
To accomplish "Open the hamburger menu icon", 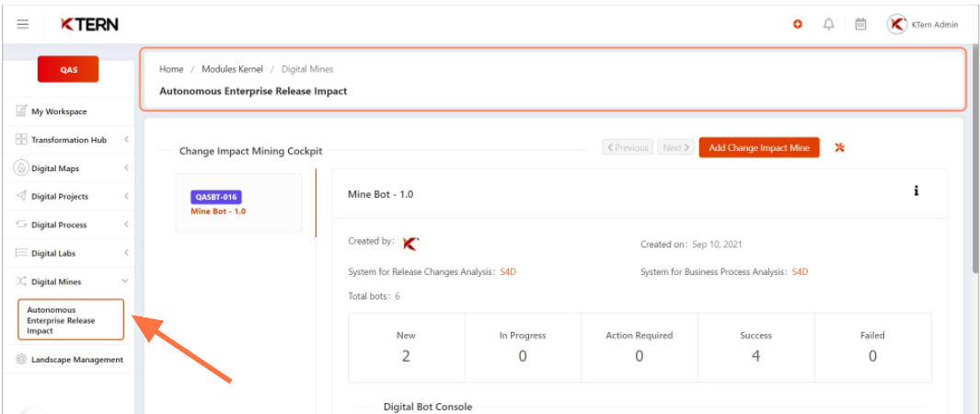I will click(x=22, y=24).
